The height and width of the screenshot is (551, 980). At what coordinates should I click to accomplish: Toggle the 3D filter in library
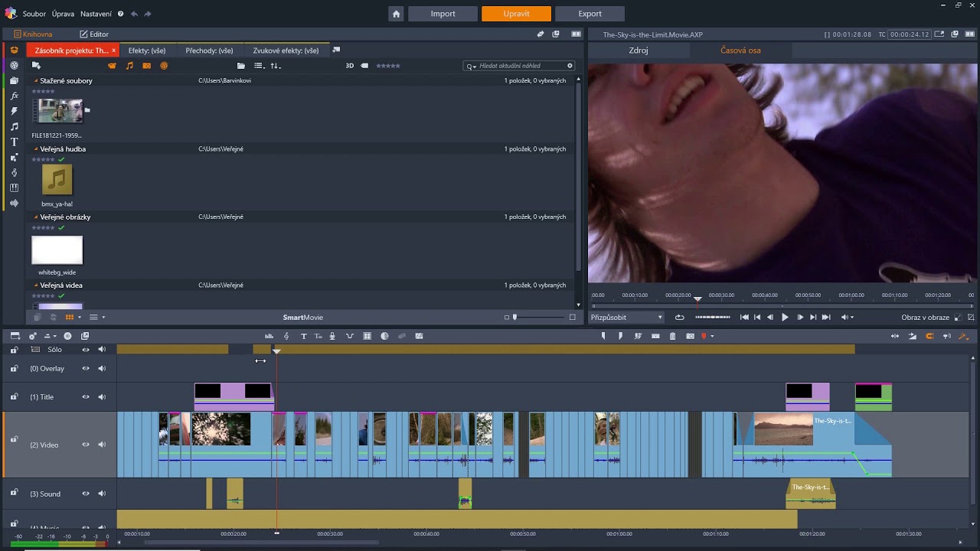coord(350,66)
